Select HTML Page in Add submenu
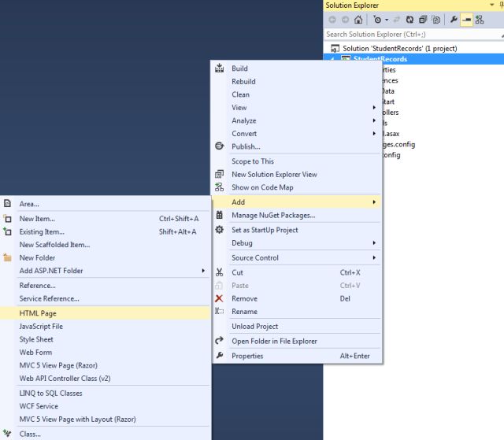 pos(105,313)
